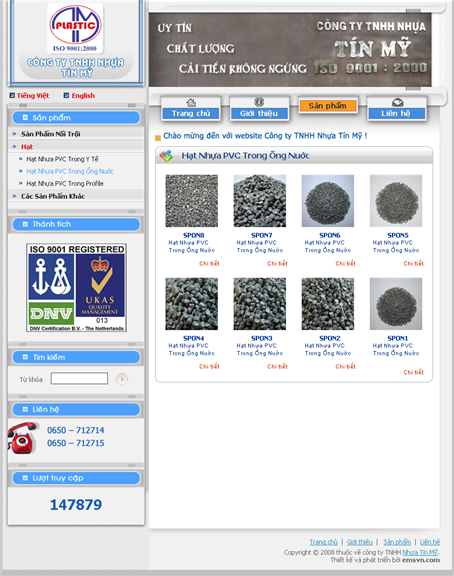
Task: Open the SPON2 product thumbnail
Action: pyautogui.click(x=328, y=304)
